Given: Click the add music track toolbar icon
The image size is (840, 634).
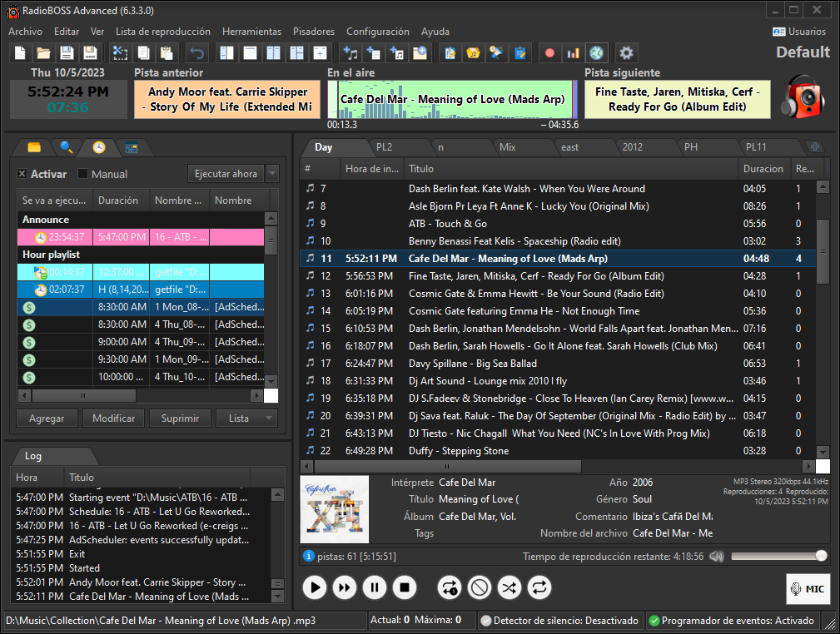Looking at the screenshot, I should [x=350, y=53].
